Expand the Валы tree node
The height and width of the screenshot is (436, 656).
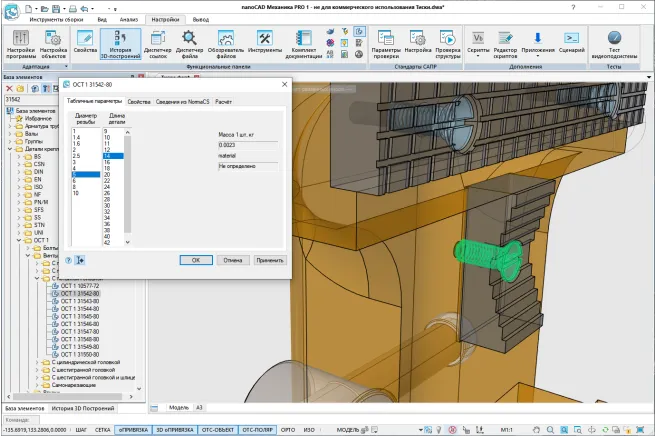pyautogui.click(x=11, y=134)
